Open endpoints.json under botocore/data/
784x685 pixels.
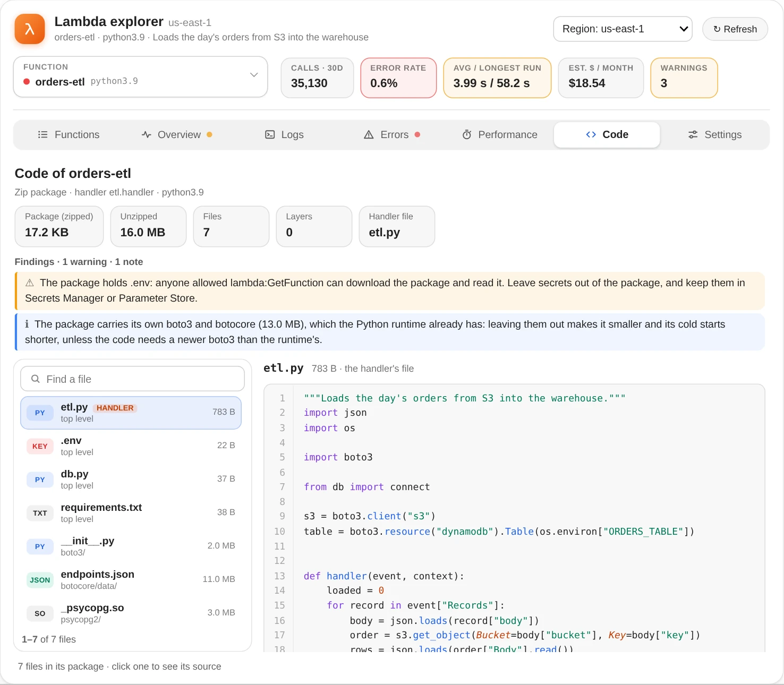(131, 580)
